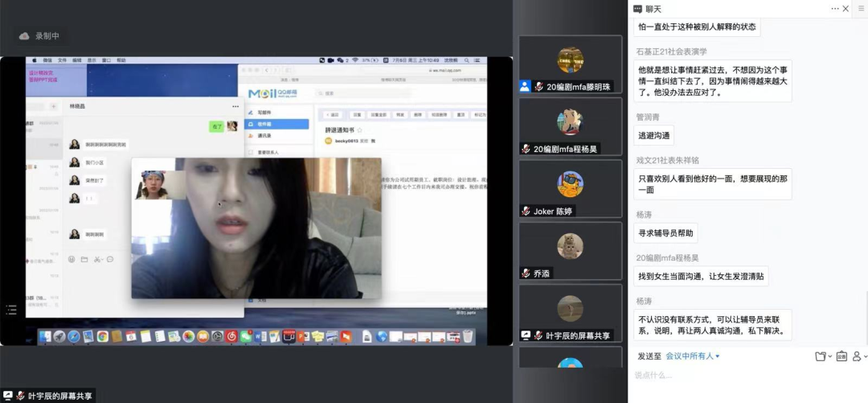The height and width of the screenshot is (403, 868).
Task: Open WeChat chat more (…) next to 林晓磊
Action: coord(235,106)
